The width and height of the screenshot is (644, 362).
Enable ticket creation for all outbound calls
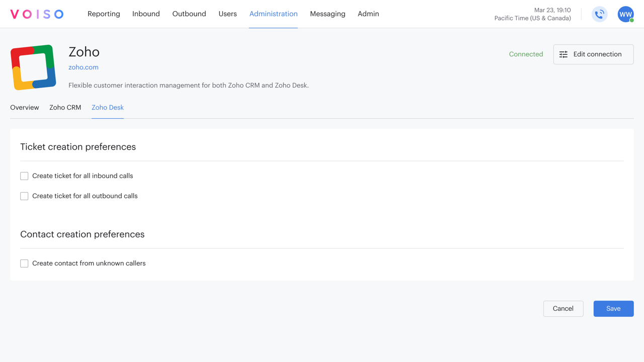[24, 196]
